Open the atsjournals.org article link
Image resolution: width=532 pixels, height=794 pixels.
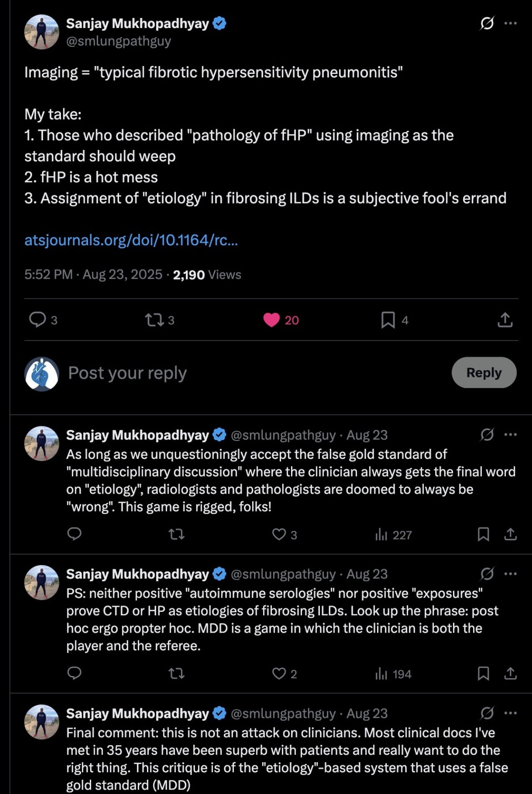coord(131,240)
